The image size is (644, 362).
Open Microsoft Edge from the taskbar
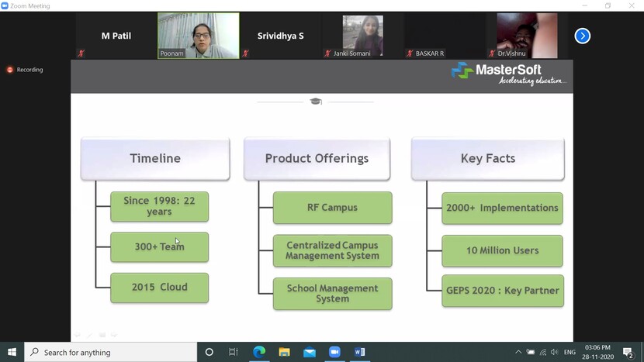(259, 352)
